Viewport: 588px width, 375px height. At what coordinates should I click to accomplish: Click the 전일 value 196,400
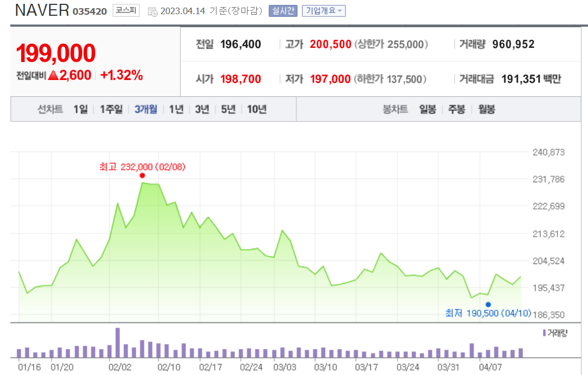pyautogui.click(x=240, y=44)
